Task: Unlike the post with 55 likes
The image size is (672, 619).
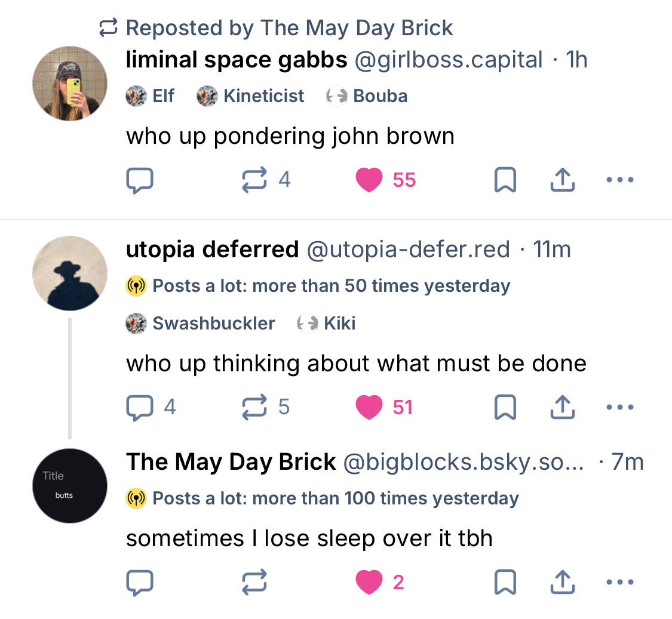Action: tap(369, 180)
